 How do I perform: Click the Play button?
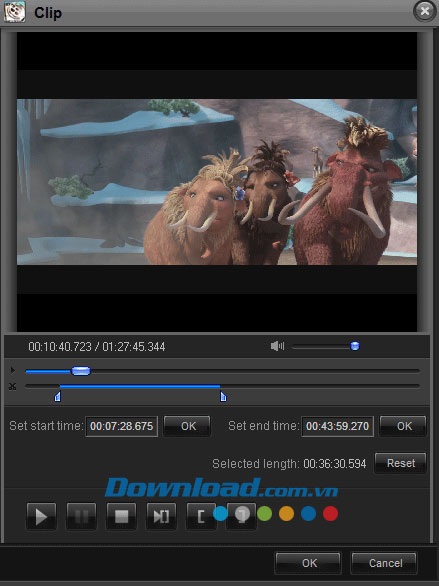click(x=41, y=516)
